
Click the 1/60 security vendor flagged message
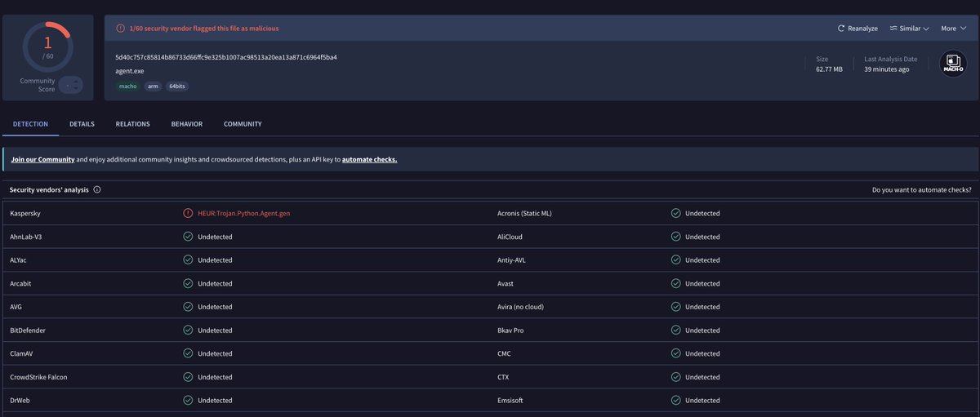click(x=204, y=28)
